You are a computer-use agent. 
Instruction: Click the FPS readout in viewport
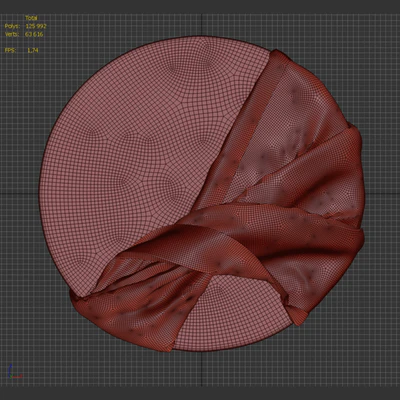(22, 50)
